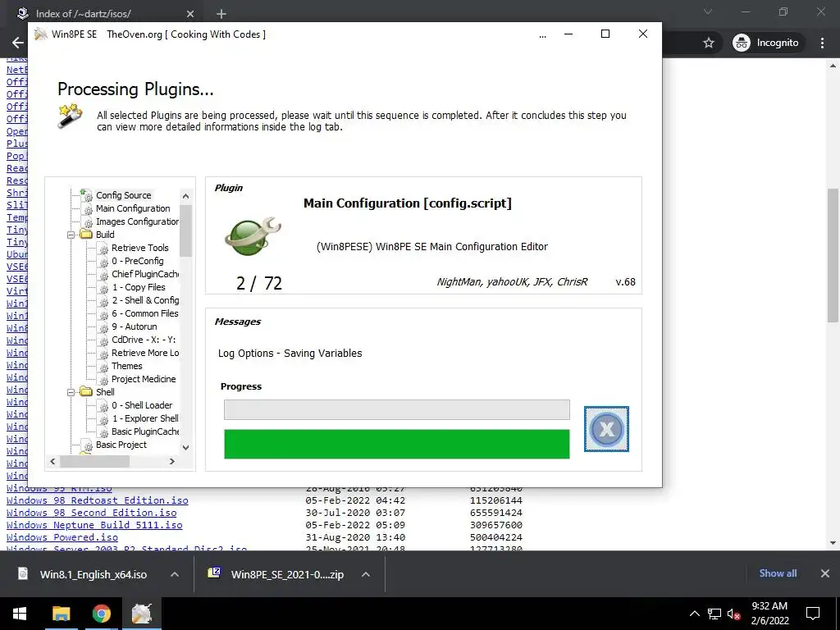Close the Chrome downloads bar
This screenshot has height=630, width=840.
(825, 573)
